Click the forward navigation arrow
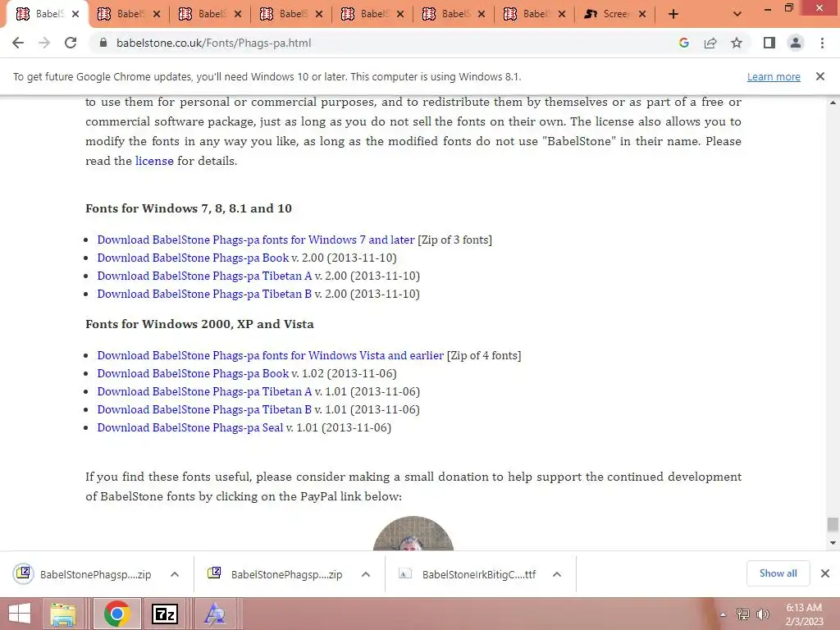 click(44, 43)
